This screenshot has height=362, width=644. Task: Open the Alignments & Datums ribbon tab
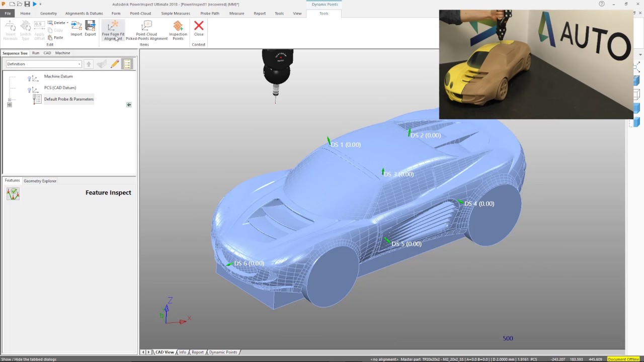(84, 14)
